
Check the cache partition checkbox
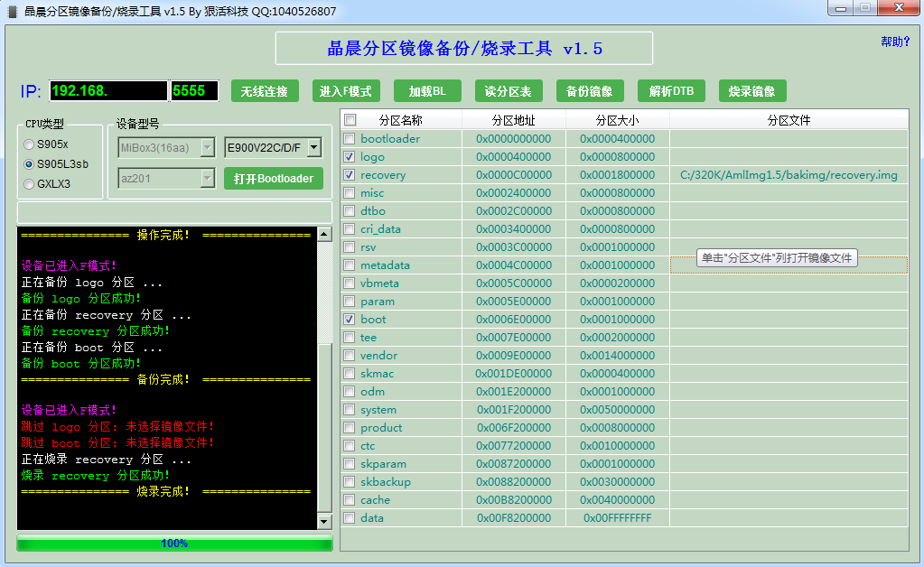(x=350, y=500)
